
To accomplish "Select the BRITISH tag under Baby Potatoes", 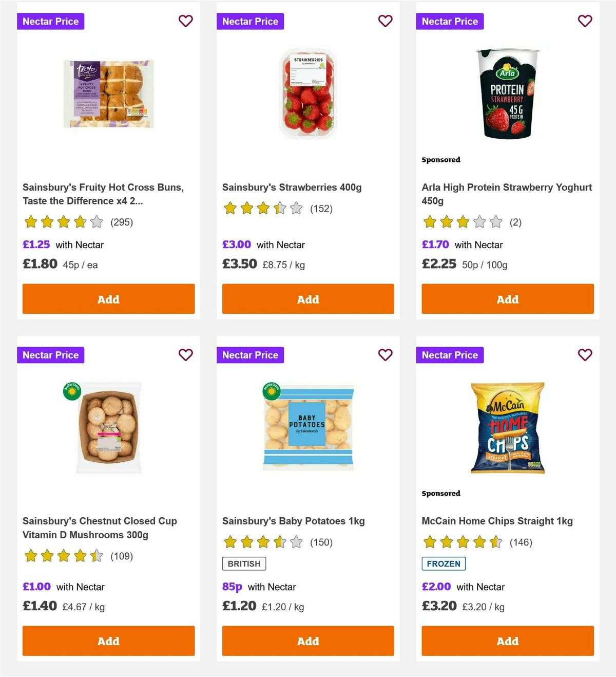I will click(244, 563).
